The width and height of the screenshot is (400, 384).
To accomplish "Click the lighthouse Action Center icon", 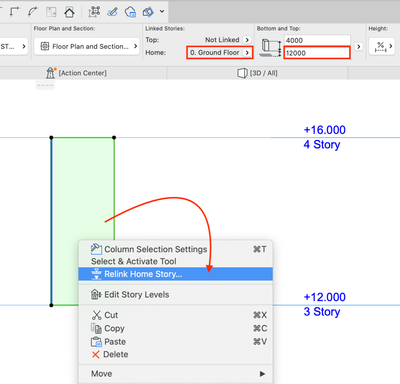I will (x=51, y=73).
